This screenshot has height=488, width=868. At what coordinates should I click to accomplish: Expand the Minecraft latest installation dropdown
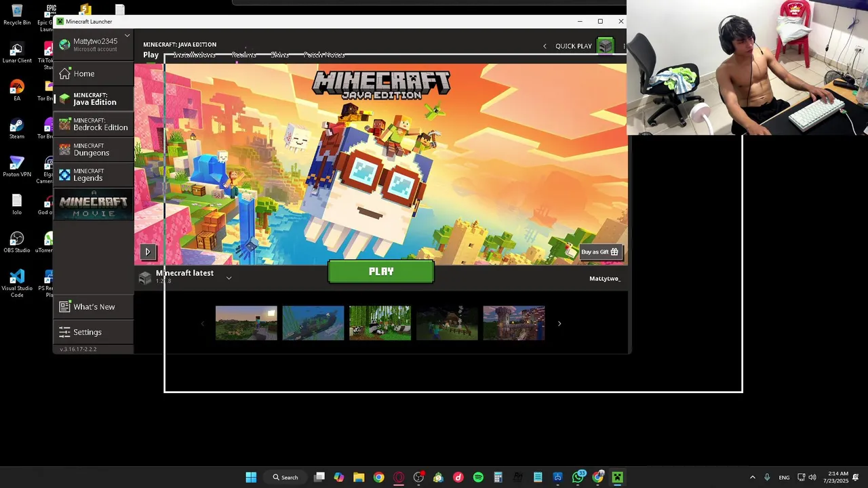coord(229,277)
